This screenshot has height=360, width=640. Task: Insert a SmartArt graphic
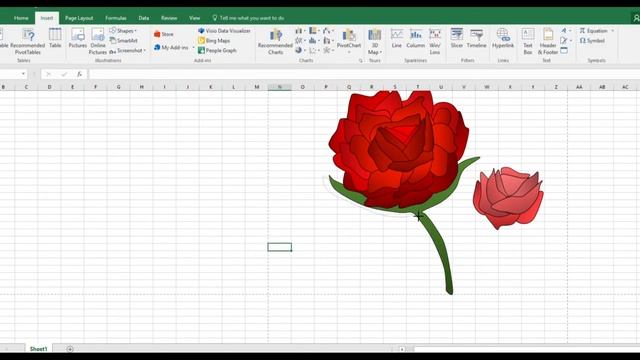pyautogui.click(x=124, y=40)
